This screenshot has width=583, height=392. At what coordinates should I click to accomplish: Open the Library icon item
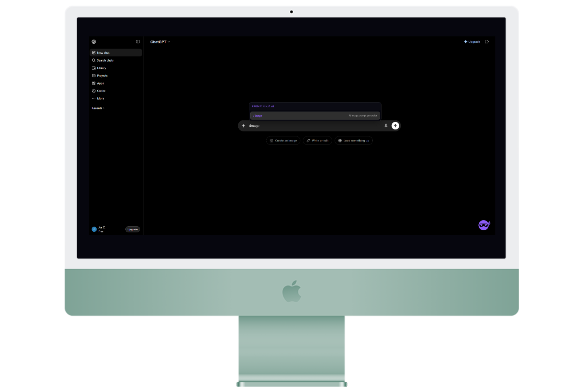94,68
